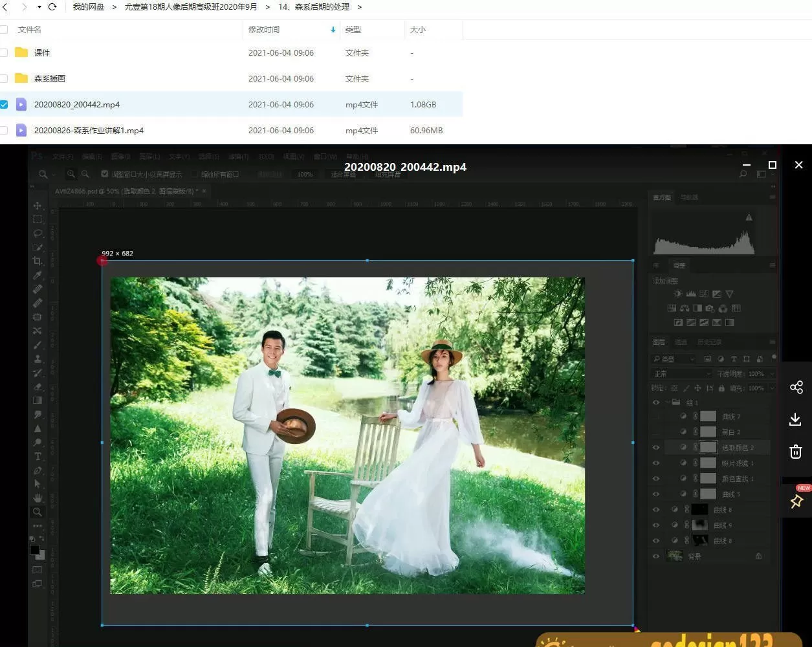Image resolution: width=812 pixels, height=647 pixels.
Task: Download the previewed video file
Action: click(796, 420)
